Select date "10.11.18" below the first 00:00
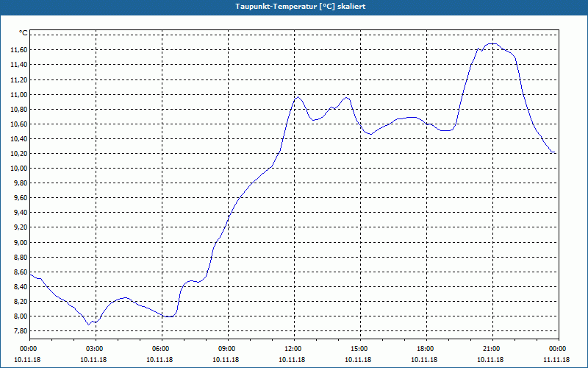 tap(27, 360)
